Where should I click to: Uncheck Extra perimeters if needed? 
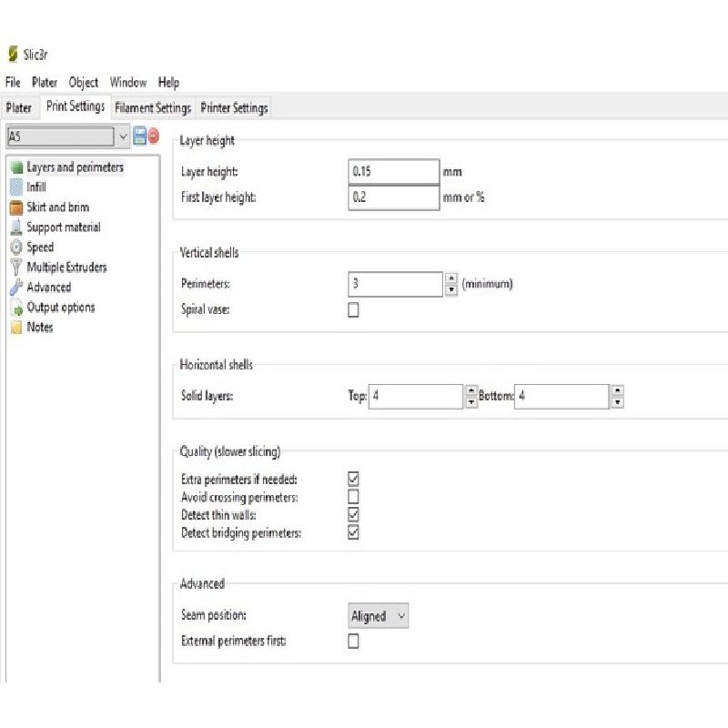tap(353, 479)
